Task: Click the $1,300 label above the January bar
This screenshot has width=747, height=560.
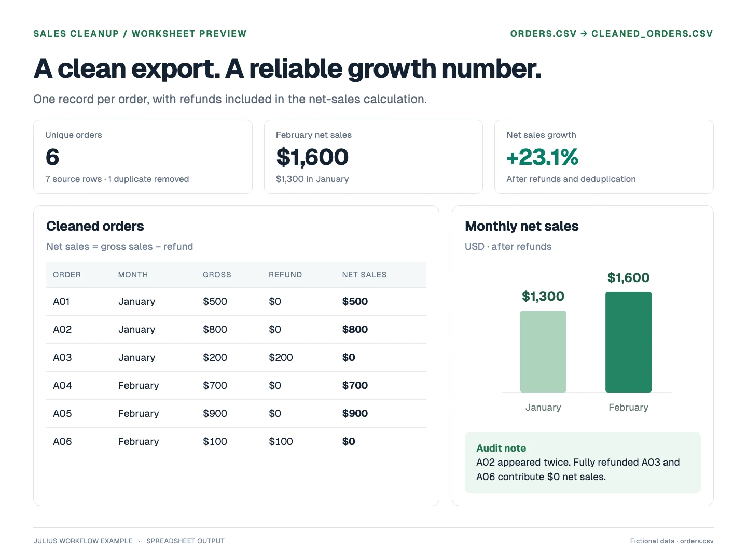Action: point(543,297)
